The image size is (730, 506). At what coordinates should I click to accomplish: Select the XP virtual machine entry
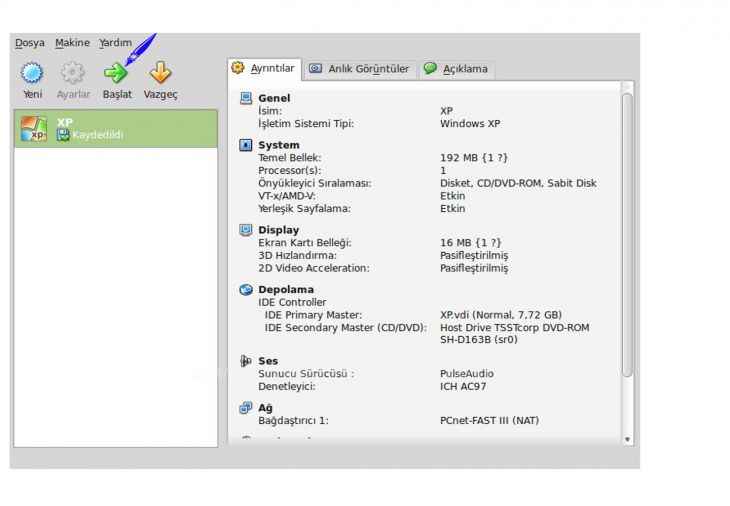(x=116, y=129)
